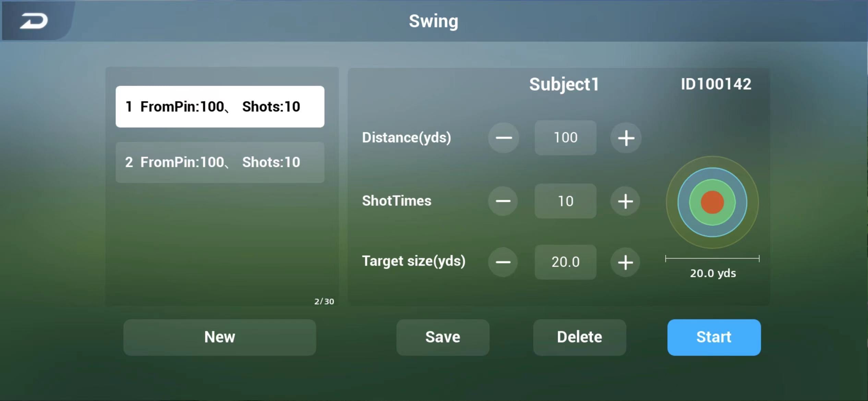Decrease Distance with the minus icon

tap(504, 138)
